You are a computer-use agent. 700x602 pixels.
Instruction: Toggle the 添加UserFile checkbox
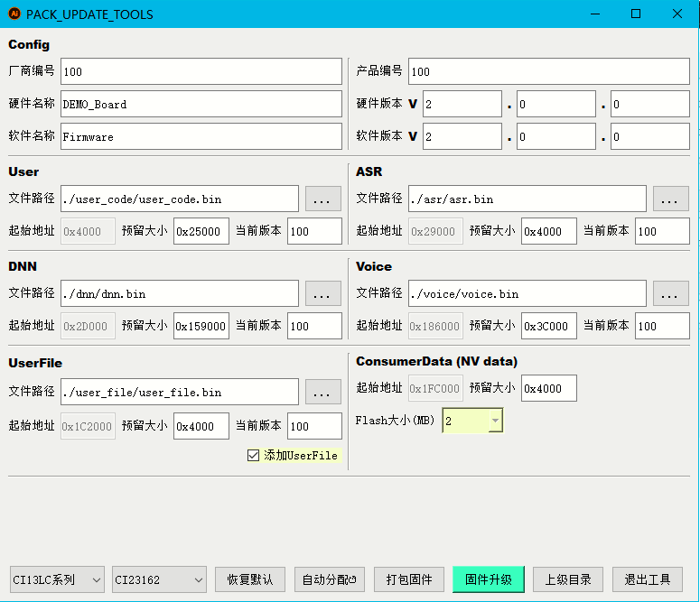253,455
